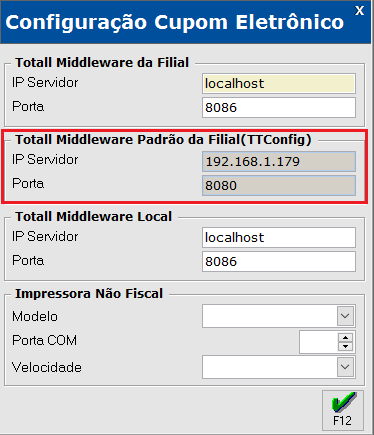Click Porta field under Totall Middleware da Filial
The height and width of the screenshot is (435, 374).
pyautogui.click(x=279, y=107)
